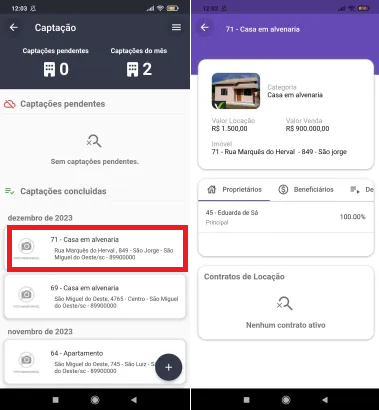Tap Android back button on left phone
The image size is (379, 410).
tap(134, 400)
